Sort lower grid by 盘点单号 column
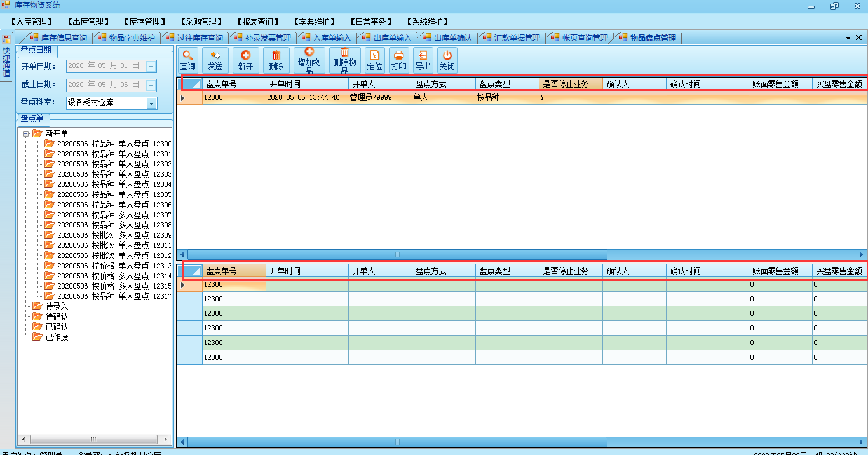 pyautogui.click(x=234, y=271)
